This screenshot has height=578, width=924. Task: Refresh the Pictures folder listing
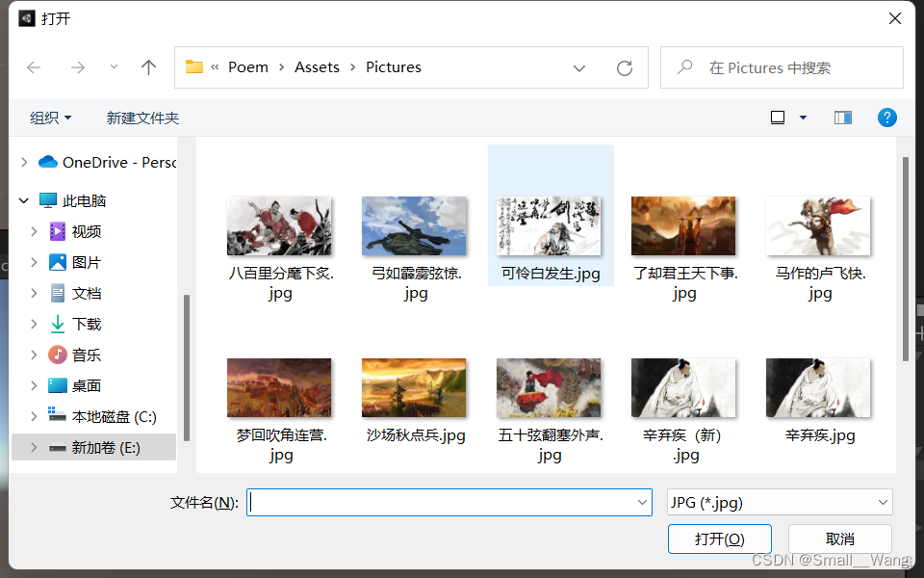[625, 68]
